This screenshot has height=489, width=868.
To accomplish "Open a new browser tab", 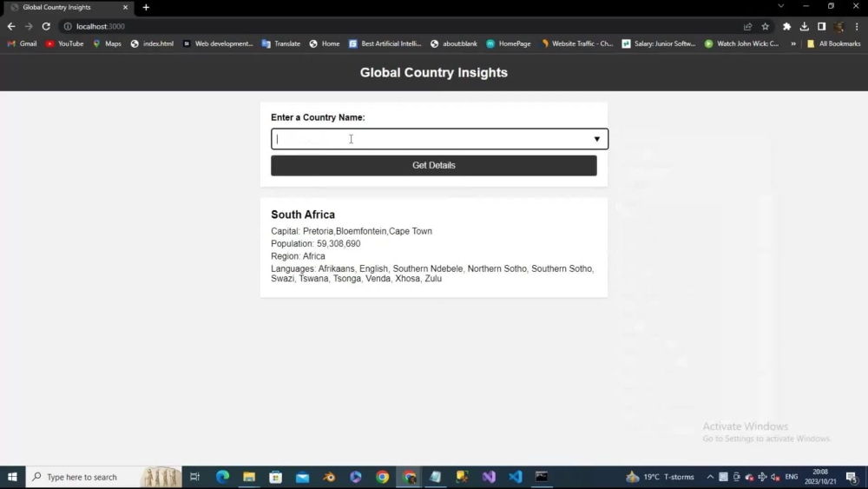I will coord(146,7).
